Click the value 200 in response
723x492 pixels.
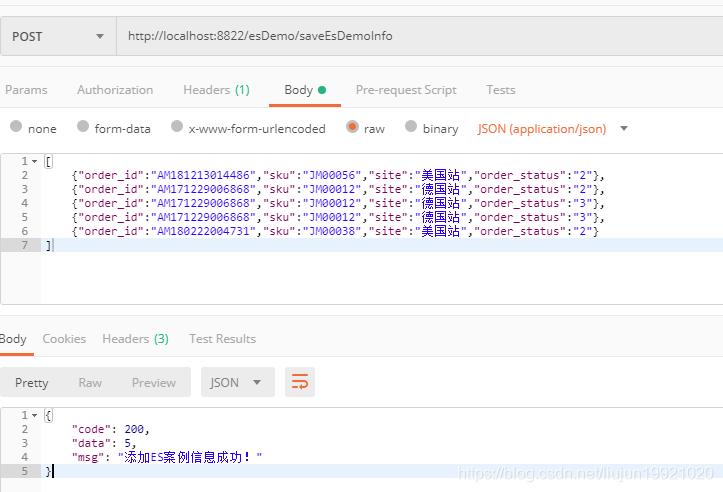point(134,429)
